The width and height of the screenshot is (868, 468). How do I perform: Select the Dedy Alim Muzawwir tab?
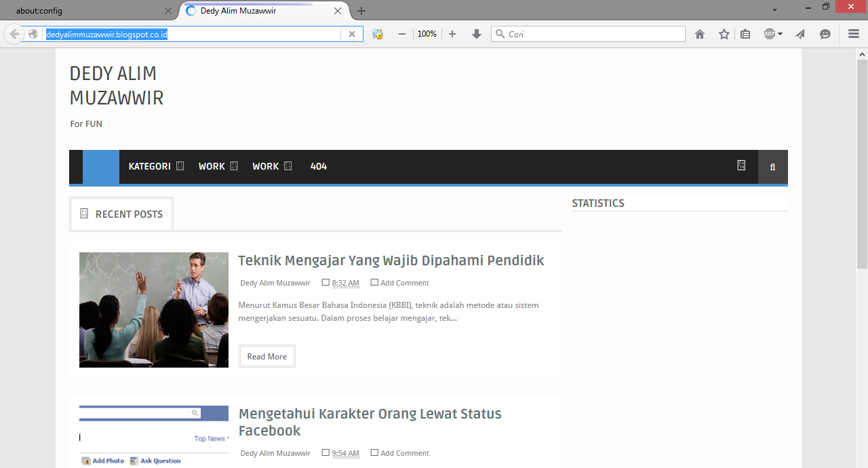pos(258,11)
